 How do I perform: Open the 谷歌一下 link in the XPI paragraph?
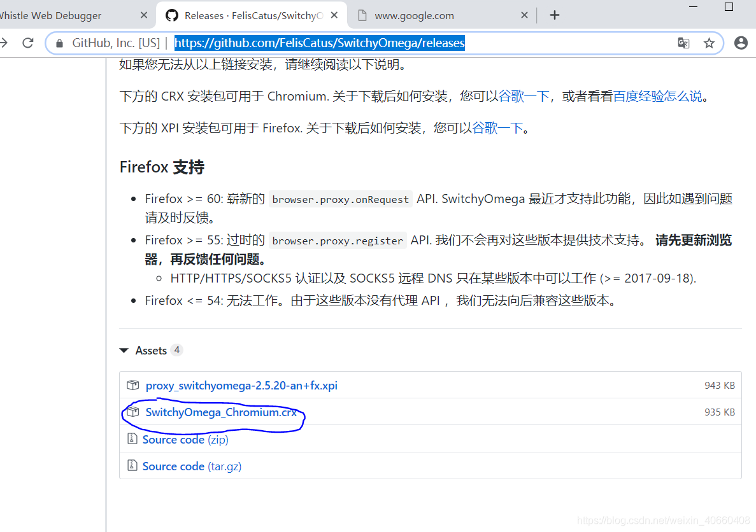pyautogui.click(x=497, y=128)
